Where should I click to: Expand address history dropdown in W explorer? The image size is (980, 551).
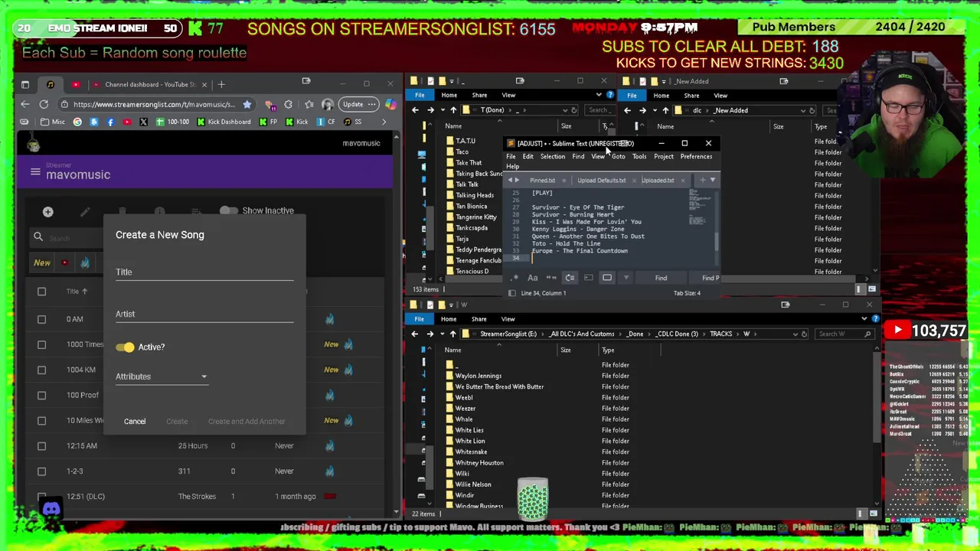[x=795, y=334]
